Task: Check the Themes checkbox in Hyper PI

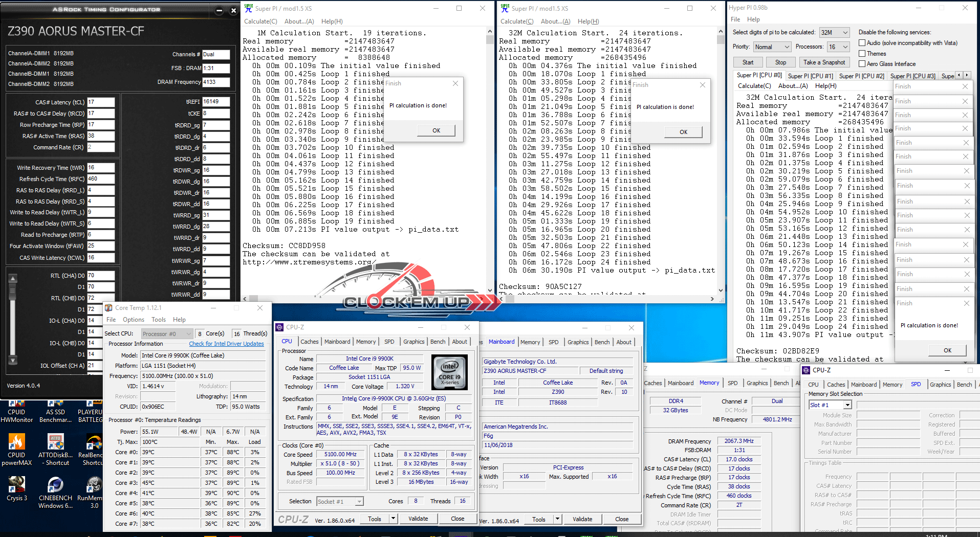Action: point(862,54)
